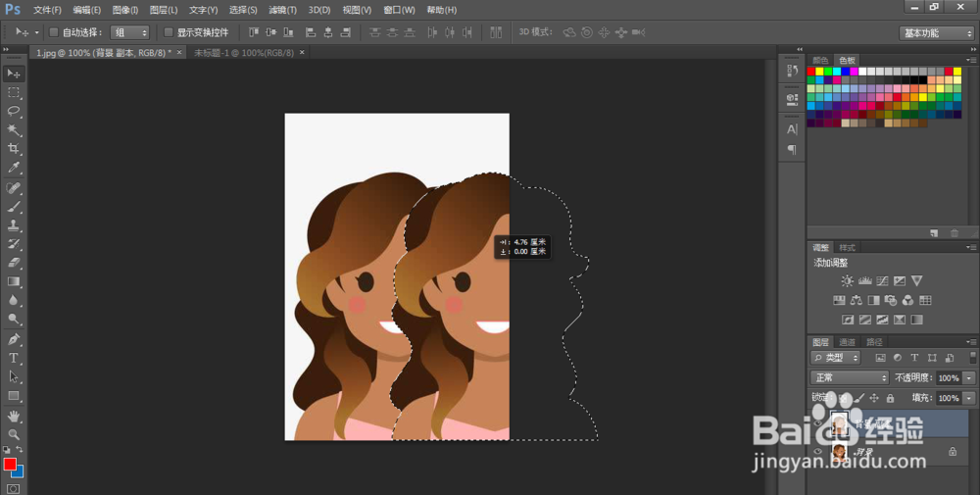980x495 pixels.
Task: Select the Clone Stamp tool
Action: [x=13, y=225]
